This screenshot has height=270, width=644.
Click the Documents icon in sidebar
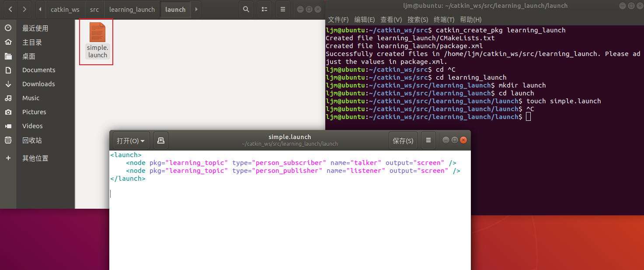tap(8, 70)
